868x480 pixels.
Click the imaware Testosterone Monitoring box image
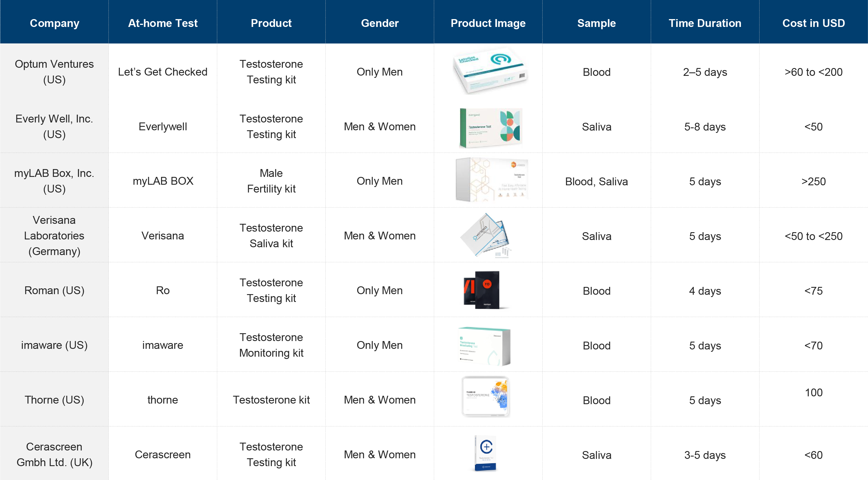point(484,346)
